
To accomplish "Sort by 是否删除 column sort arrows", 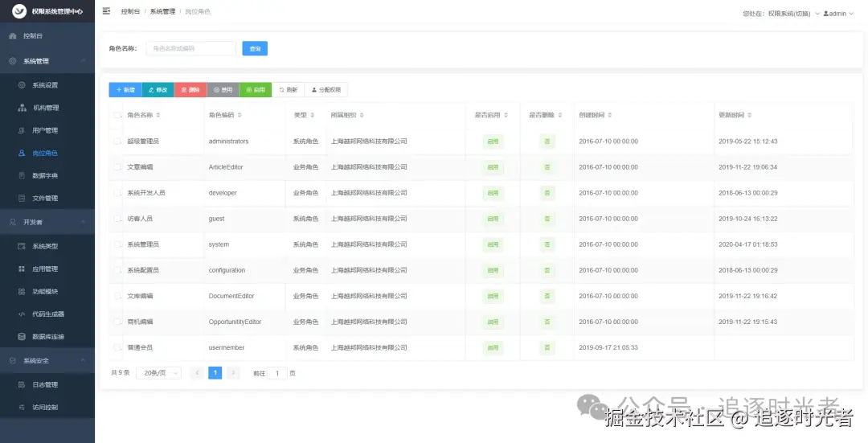I will (x=559, y=115).
